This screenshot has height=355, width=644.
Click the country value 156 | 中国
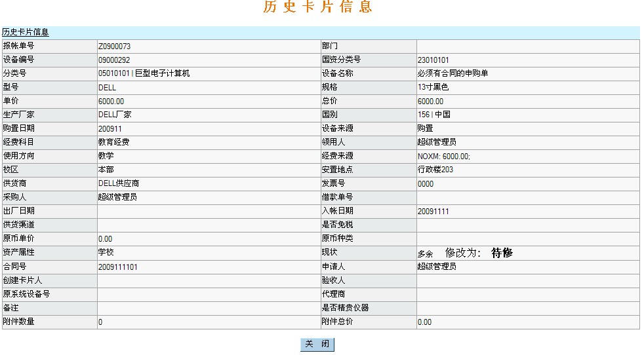point(433,115)
